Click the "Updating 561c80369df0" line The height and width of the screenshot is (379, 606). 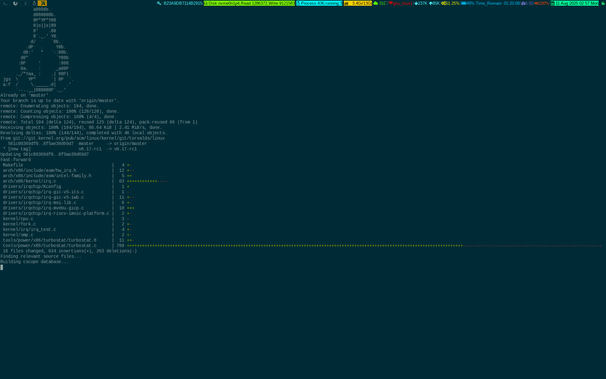(x=44, y=155)
